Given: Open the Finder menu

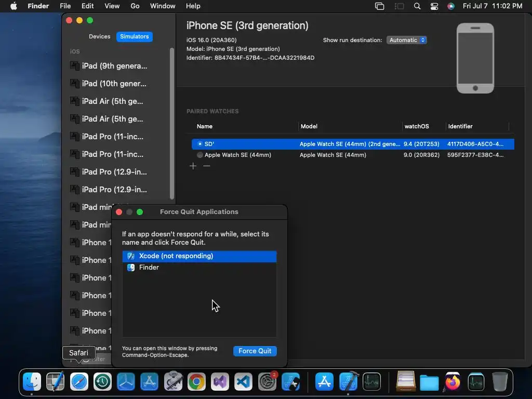Looking at the screenshot, I should point(38,6).
